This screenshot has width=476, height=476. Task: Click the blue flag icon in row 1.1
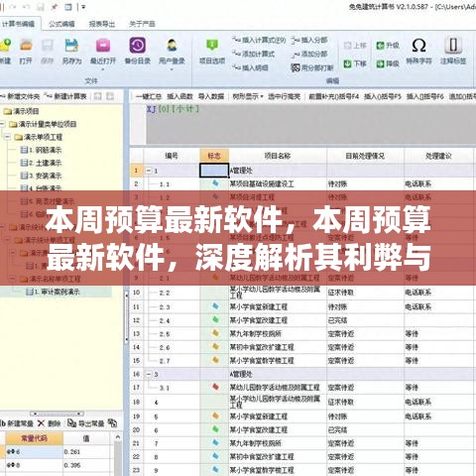[215, 182]
